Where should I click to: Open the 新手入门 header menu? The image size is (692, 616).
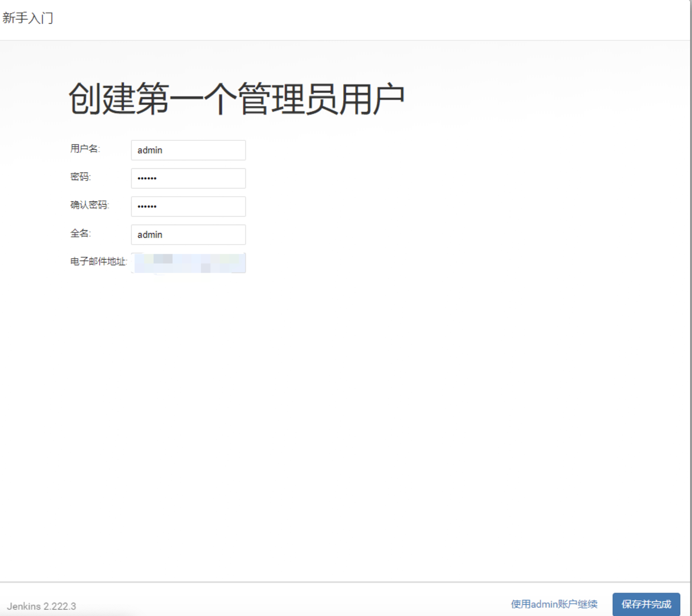(x=28, y=19)
